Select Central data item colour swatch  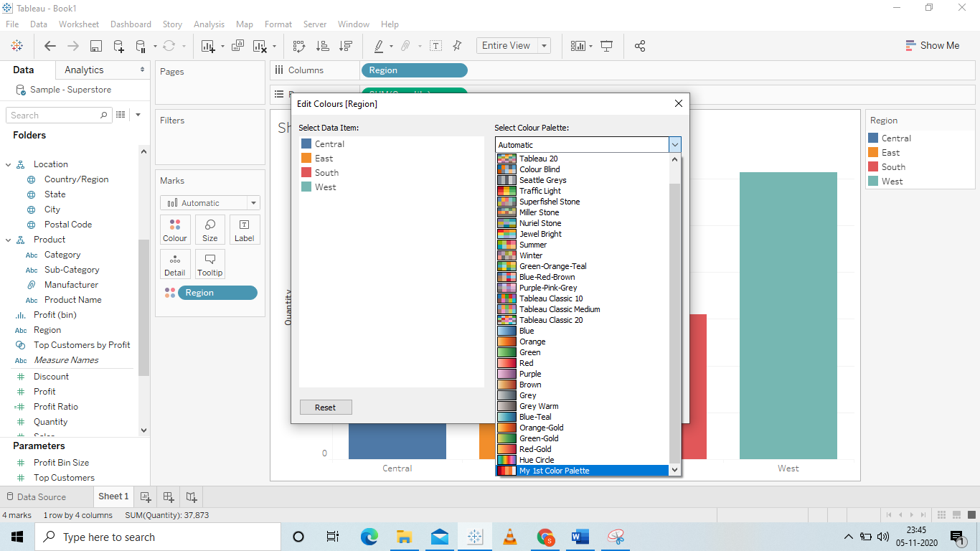point(306,144)
